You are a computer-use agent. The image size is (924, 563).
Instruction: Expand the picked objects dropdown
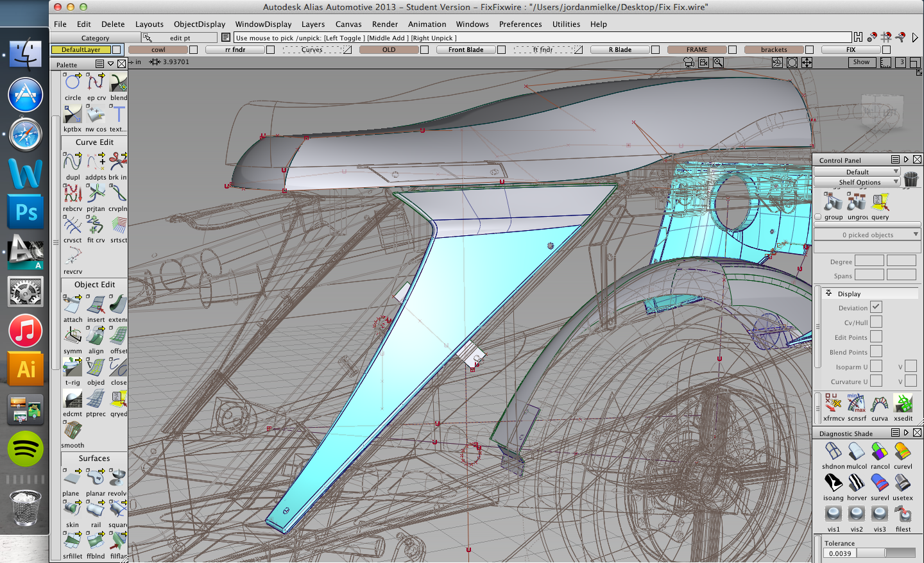tap(868, 235)
